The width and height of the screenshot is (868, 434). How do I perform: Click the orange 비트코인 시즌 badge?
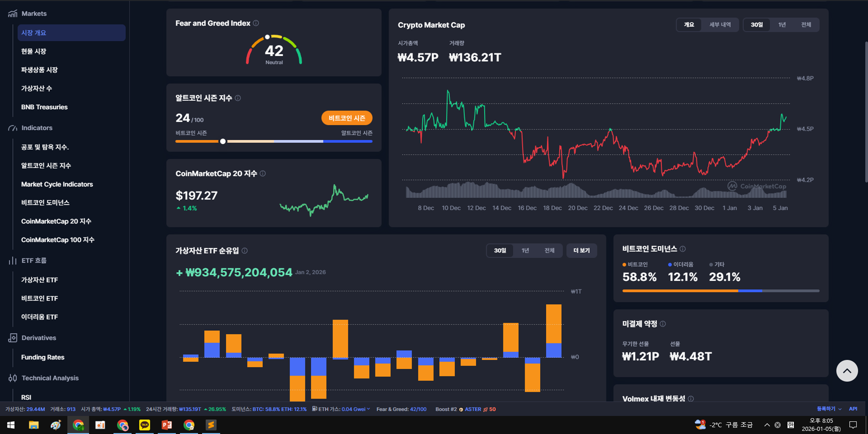(347, 118)
